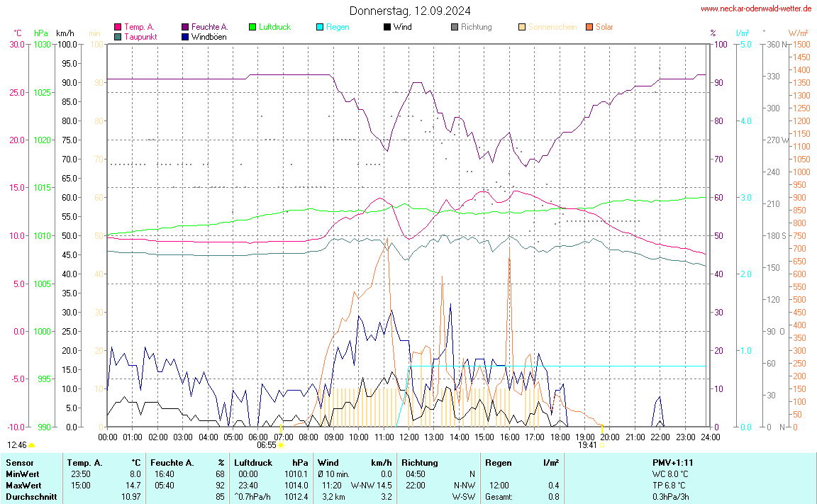Click the black Wind legend square

click(x=387, y=27)
